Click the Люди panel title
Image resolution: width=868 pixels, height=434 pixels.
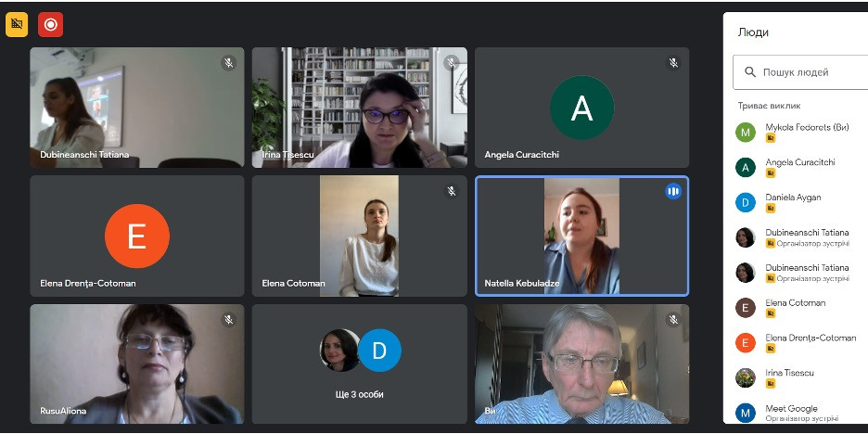click(753, 32)
